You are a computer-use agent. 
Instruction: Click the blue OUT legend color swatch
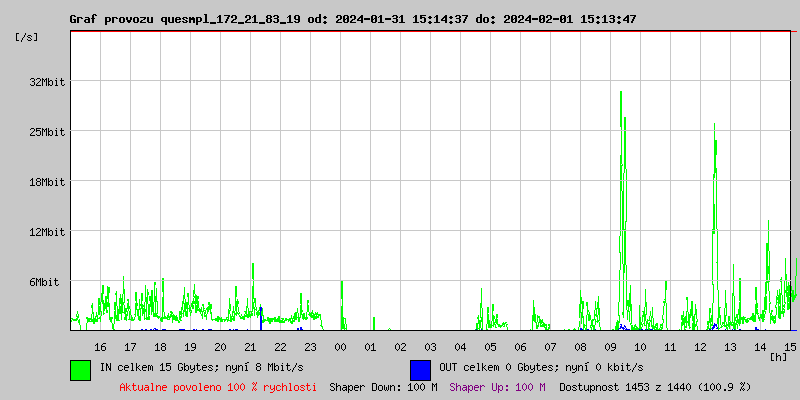click(x=420, y=369)
